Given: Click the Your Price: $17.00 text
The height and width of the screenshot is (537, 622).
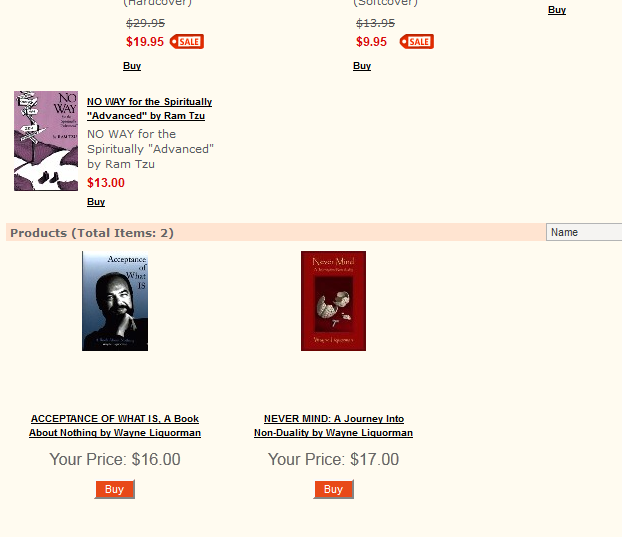Looking at the screenshot, I should tap(333, 459).
